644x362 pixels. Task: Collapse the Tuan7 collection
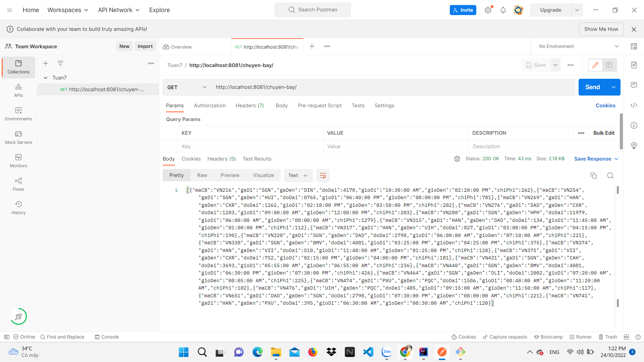click(46, 77)
